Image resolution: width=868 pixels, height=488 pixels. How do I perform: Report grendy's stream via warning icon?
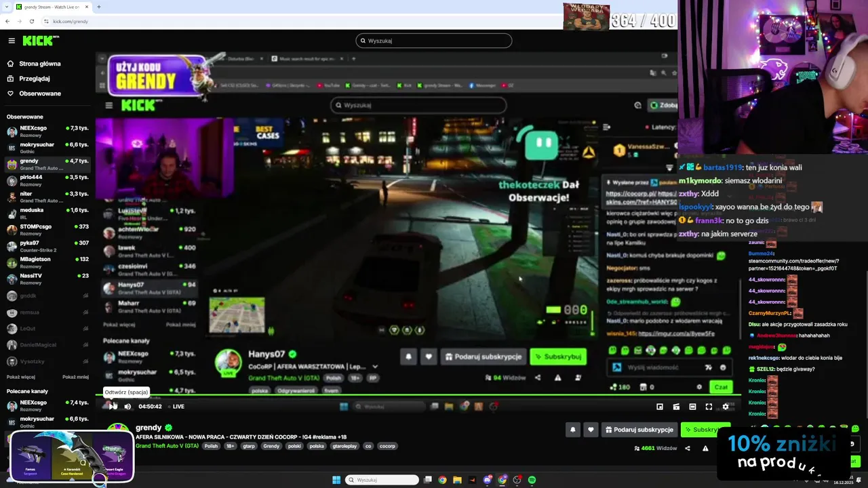(705, 448)
